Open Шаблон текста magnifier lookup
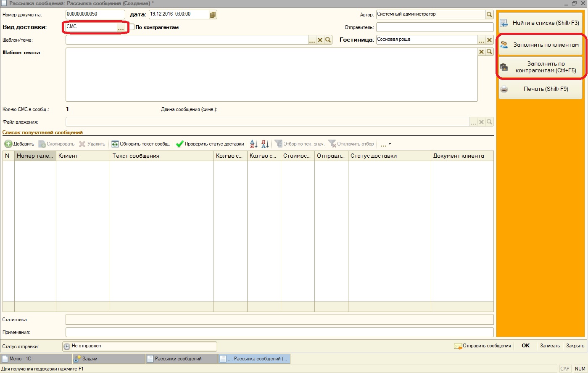Viewport: 588px width, 373px height. pyautogui.click(x=490, y=52)
